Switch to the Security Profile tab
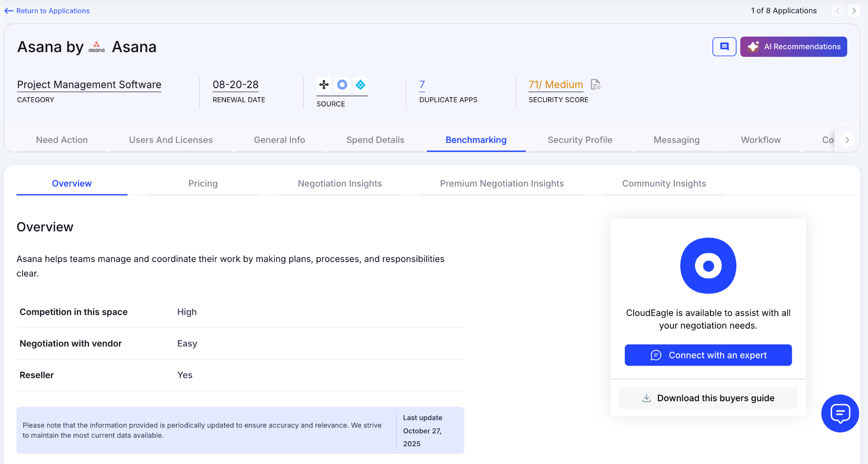The width and height of the screenshot is (868, 464). 579,140
